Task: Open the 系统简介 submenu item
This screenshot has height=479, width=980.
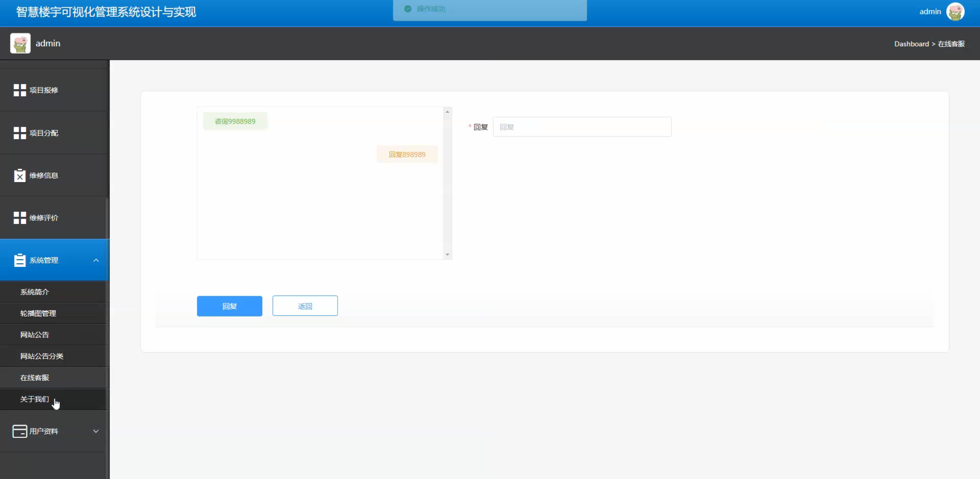Action: (34, 292)
